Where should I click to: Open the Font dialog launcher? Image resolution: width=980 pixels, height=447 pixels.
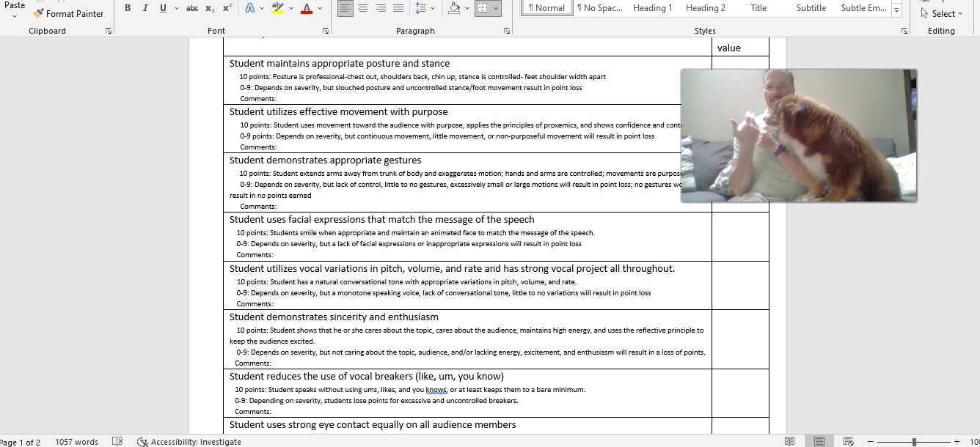(x=326, y=31)
